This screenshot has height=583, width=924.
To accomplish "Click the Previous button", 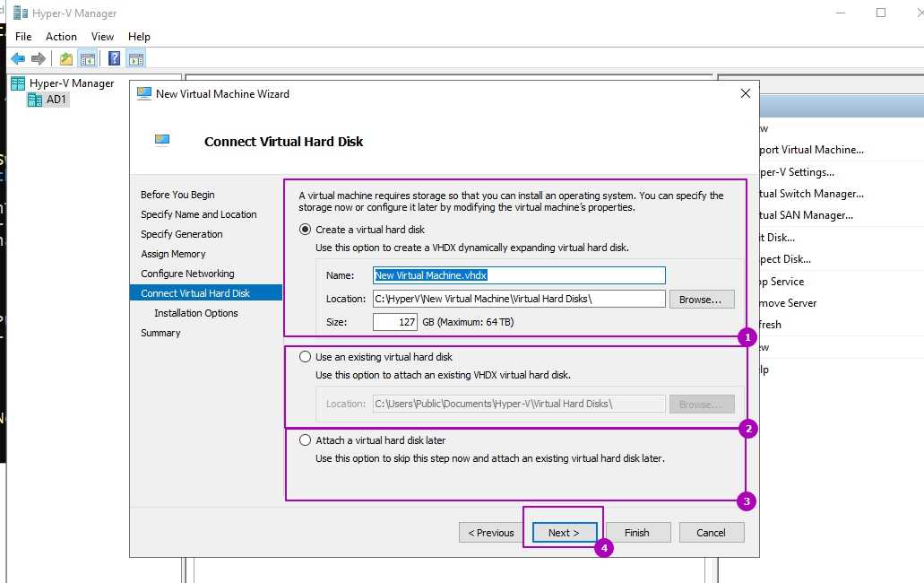I will pyautogui.click(x=491, y=532).
